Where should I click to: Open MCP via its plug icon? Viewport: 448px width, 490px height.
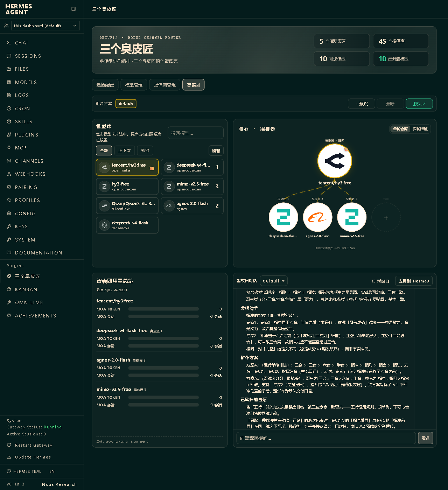pyautogui.click(x=9, y=148)
